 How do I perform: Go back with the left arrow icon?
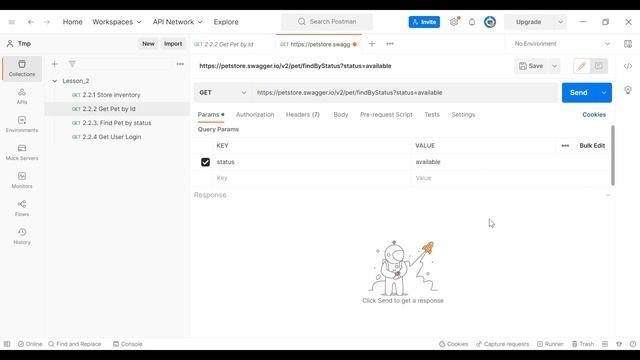pyautogui.click(x=31, y=22)
